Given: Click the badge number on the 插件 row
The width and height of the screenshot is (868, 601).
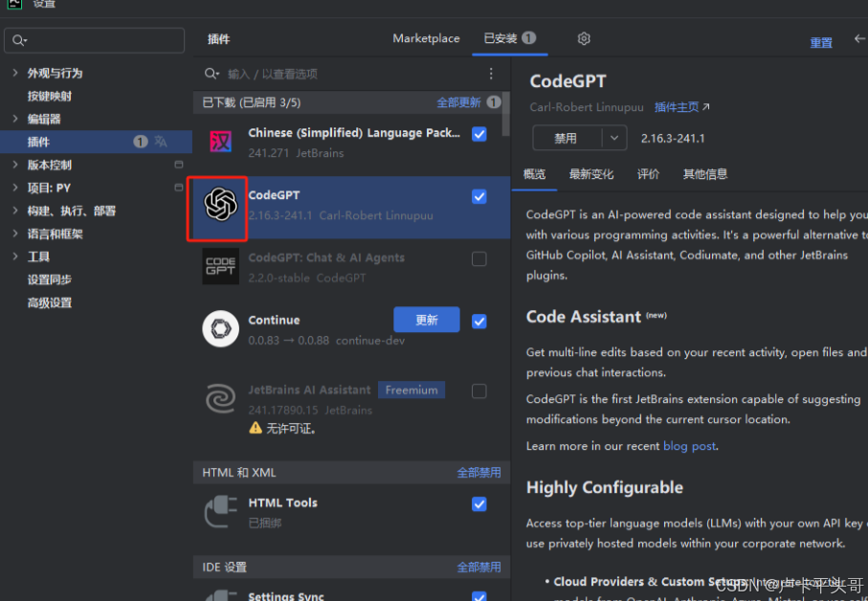Looking at the screenshot, I should click(141, 142).
